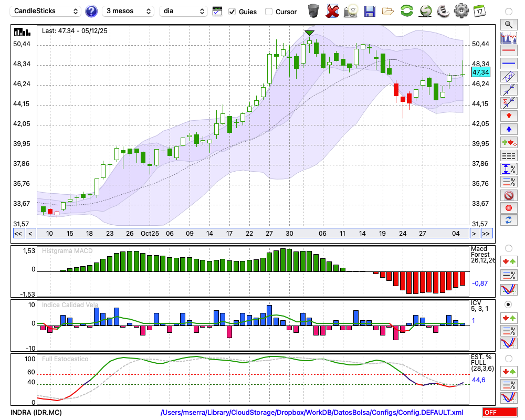Click the magnifying glass zoom tool
The height and width of the screenshot is (420, 525).
tap(508, 24)
